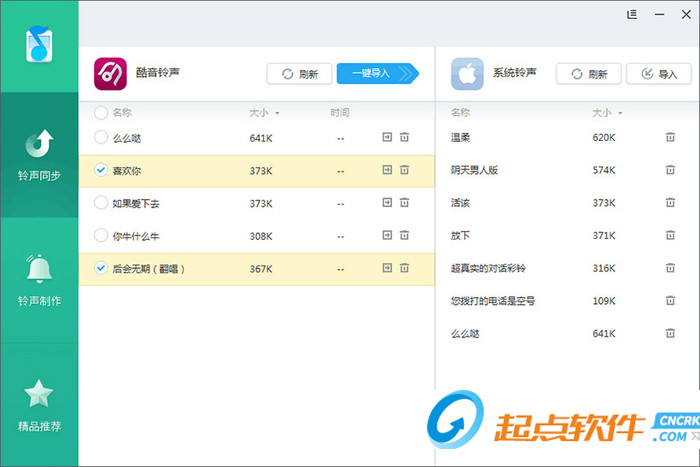Screen dimensions: 700x467
Task: Delete 喜欢你 from the 酷音铃声 list
Action: 404,170
